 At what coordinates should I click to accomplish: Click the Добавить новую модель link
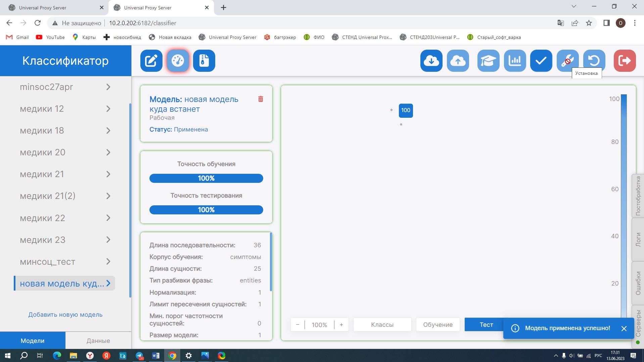(65, 315)
